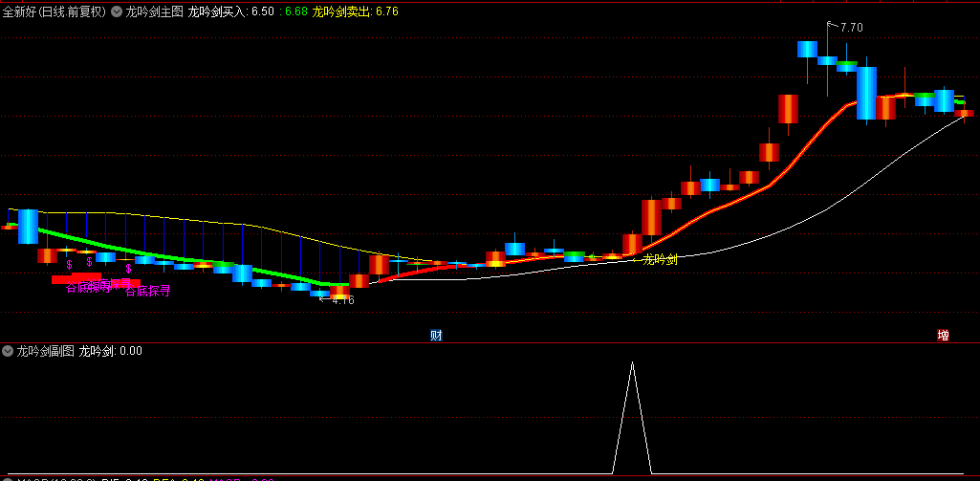Click the rightmost magenta $ signal marker
The height and width of the screenshot is (481, 980).
coord(128,269)
